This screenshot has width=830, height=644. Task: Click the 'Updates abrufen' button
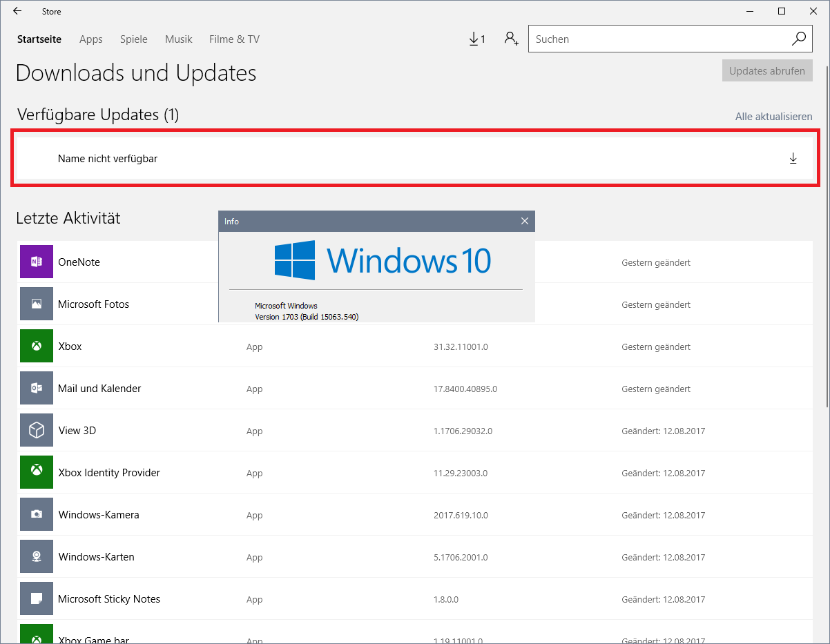[767, 70]
